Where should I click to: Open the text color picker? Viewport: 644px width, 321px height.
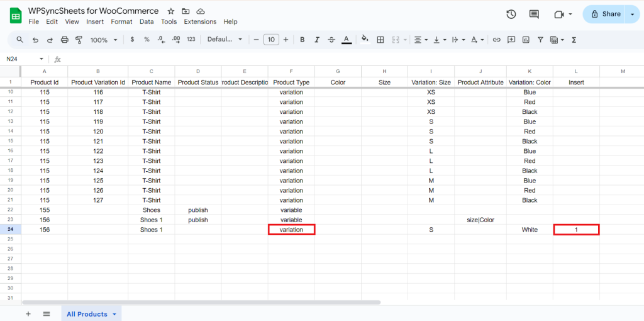click(x=347, y=40)
